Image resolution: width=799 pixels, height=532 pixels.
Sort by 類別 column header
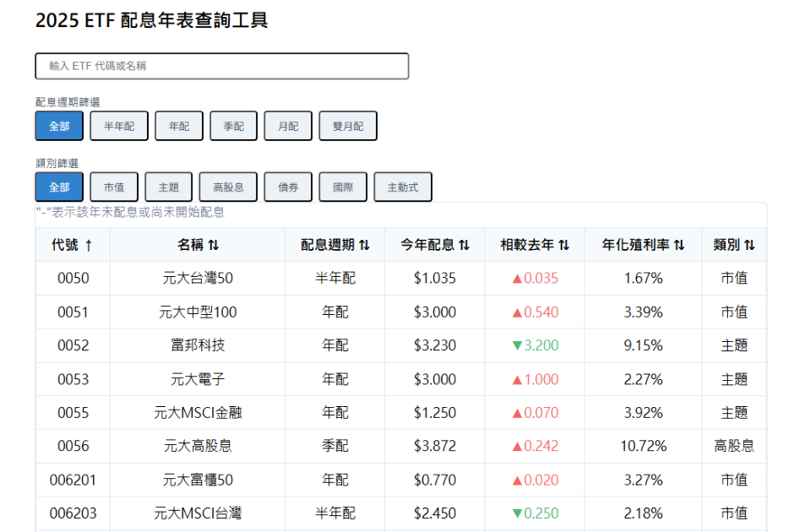[x=733, y=245]
